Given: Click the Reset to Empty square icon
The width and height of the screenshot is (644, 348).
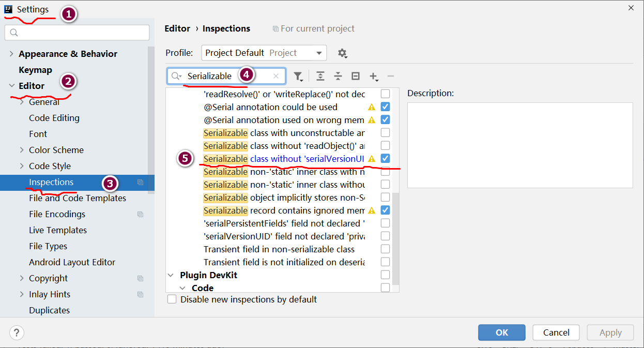Looking at the screenshot, I should 356,77.
